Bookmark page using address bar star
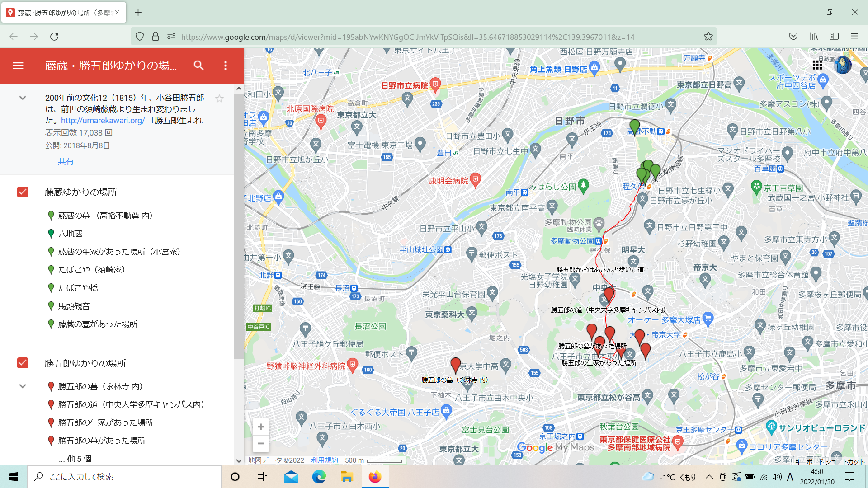The height and width of the screenshot is (488, 868). click(x=708, y=37)
